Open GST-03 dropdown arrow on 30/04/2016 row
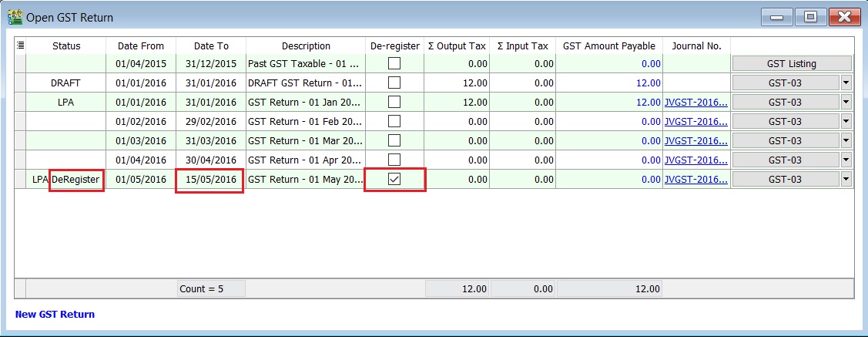868x337 pixels. (846, 160)
